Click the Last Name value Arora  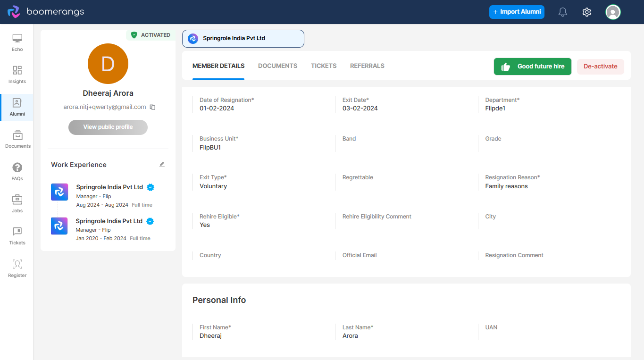[350, 336]
